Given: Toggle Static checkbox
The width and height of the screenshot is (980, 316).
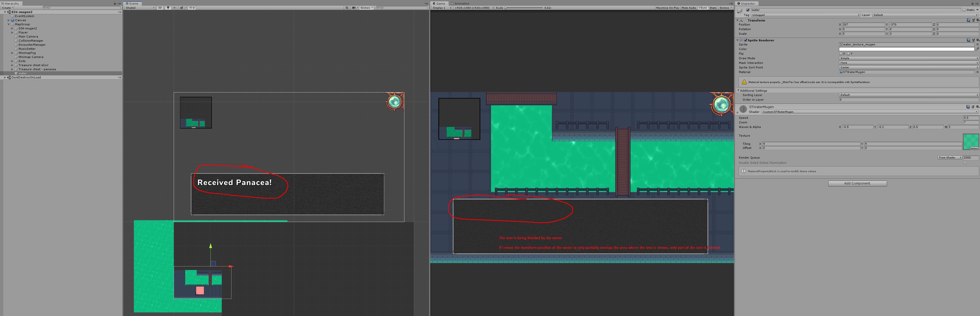Looking at the screenshot, I should 964,10.
